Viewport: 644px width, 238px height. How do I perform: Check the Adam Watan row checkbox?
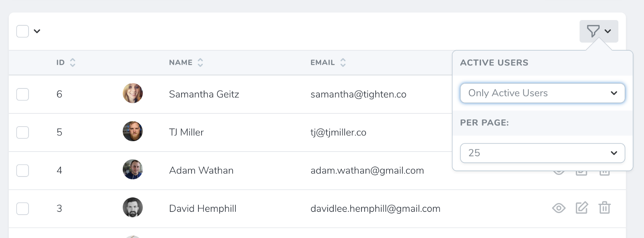click(x=23, y=170)
